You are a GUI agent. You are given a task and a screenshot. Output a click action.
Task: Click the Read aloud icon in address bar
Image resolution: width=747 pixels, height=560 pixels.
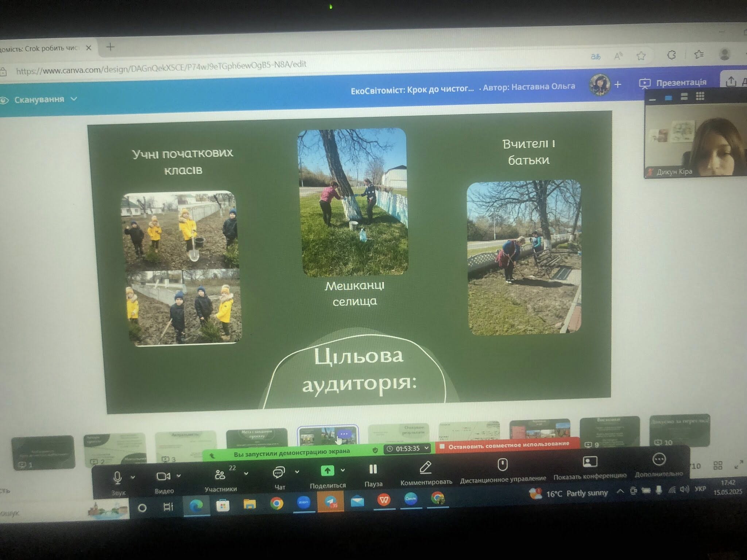click(x=618, y=56)
